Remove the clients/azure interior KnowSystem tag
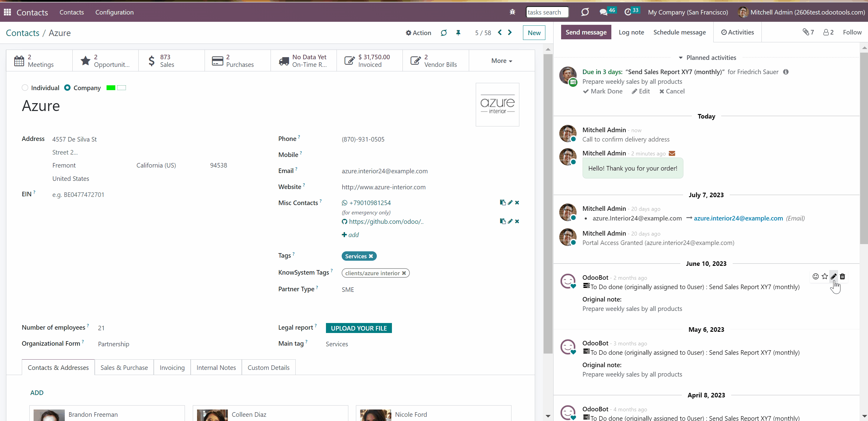 click(x=404, y=273)
